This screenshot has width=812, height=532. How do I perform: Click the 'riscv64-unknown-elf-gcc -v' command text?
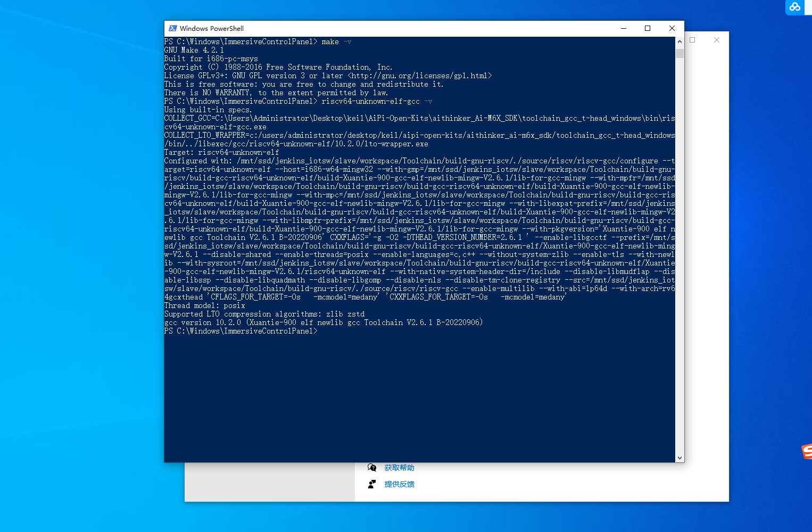point(377,101)
